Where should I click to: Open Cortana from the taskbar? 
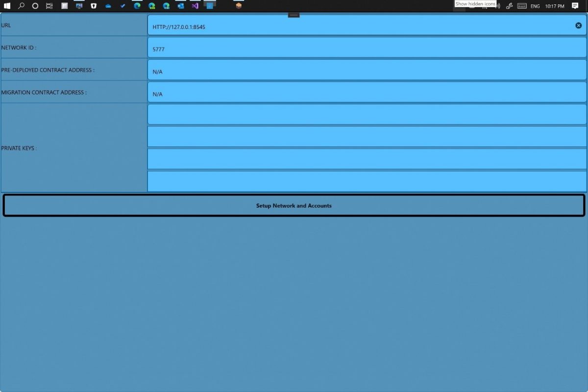[35, 6]
